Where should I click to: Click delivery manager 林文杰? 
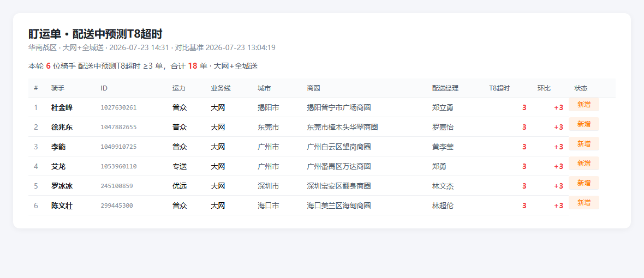click(x=443, y=186)
